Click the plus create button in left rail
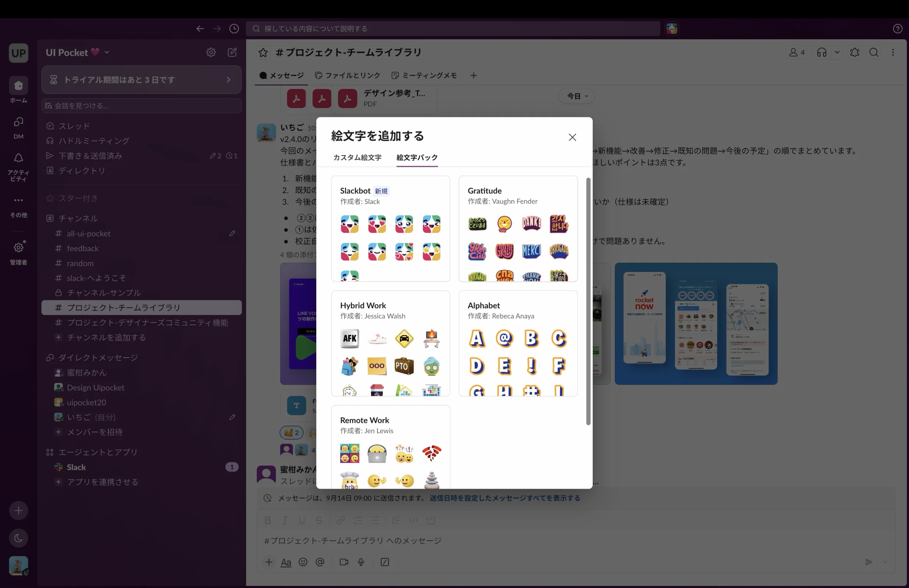 coord(18,510)
